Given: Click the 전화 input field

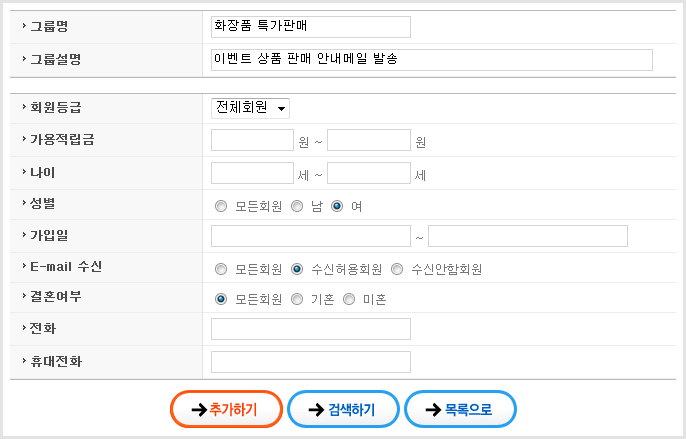Looking at the screenshot, I should coord(310,329).
